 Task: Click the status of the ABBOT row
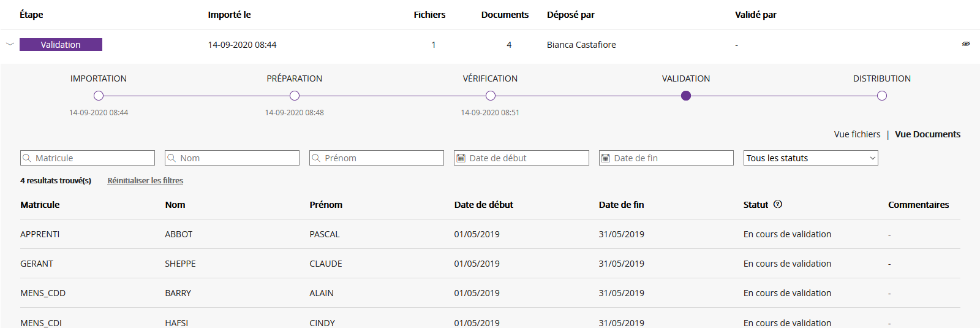788,234
